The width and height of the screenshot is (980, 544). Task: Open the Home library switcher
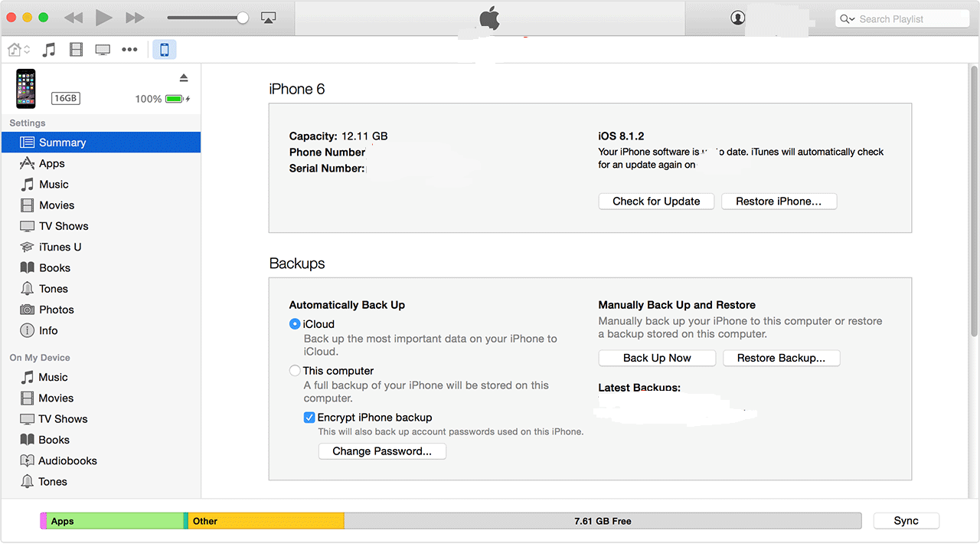click(x=18, y=50)
